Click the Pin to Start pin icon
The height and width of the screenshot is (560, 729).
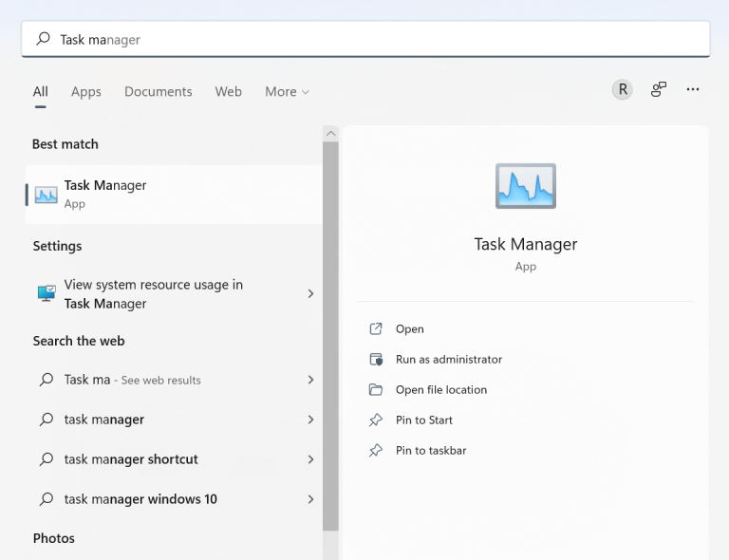pyautogui.click(x=376, y=420)
